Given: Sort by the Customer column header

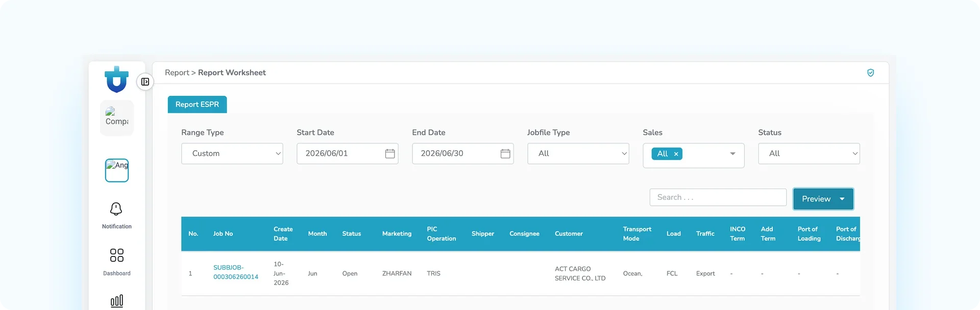Looking at the screenshot, I should (569, 234).
